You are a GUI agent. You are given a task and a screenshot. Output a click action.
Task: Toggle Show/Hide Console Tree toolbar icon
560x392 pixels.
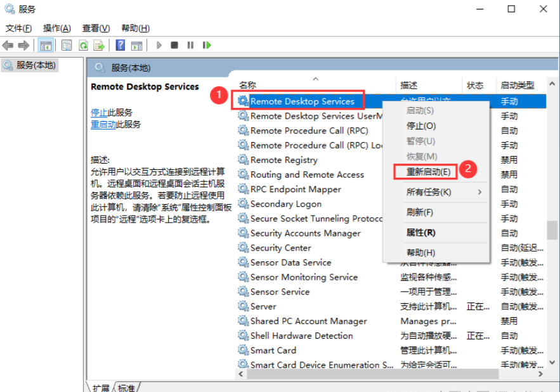pyautogui.click(x=46, y=46)
